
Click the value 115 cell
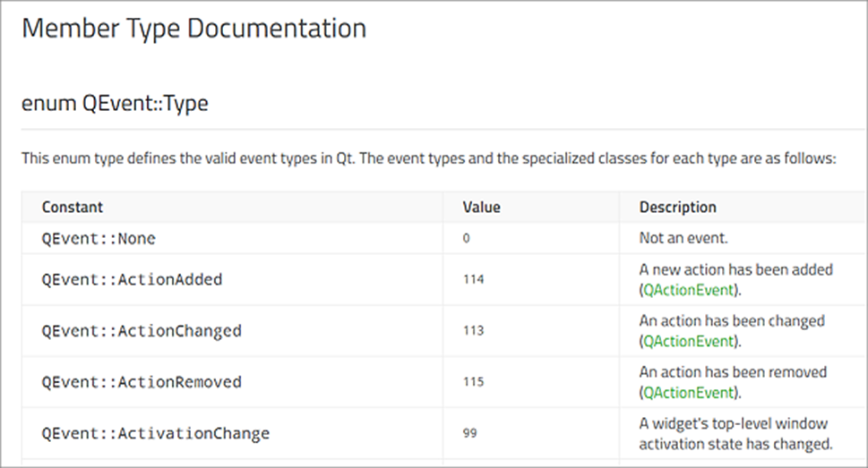pyautogui.click(x=473, y=382)
